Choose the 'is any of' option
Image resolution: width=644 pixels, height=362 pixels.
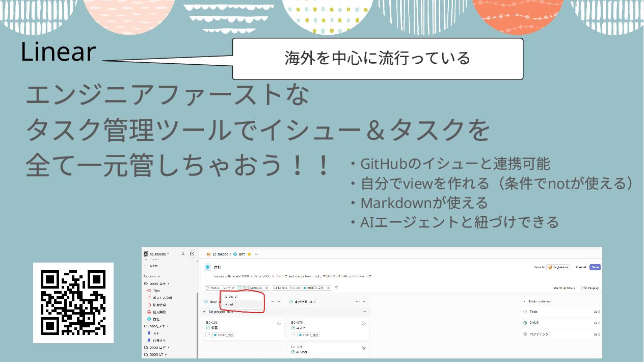click(x=231, y=296)
